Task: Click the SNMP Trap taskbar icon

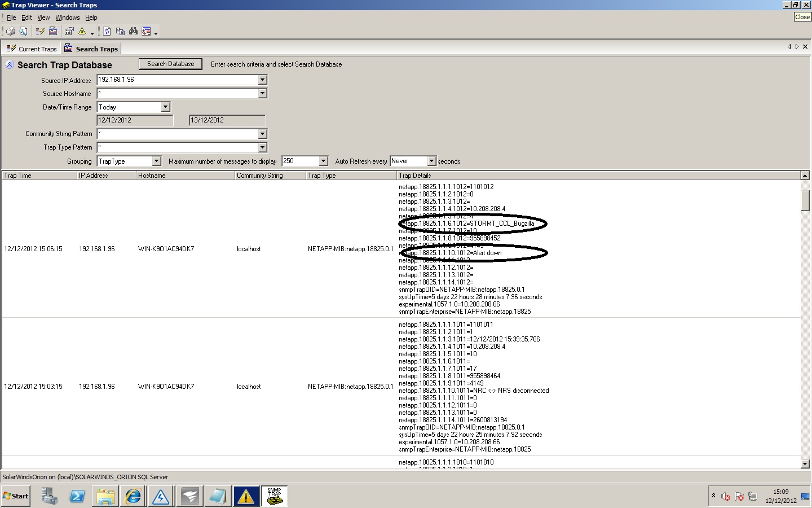Action: pyautogui.click(x=275, y=496)
